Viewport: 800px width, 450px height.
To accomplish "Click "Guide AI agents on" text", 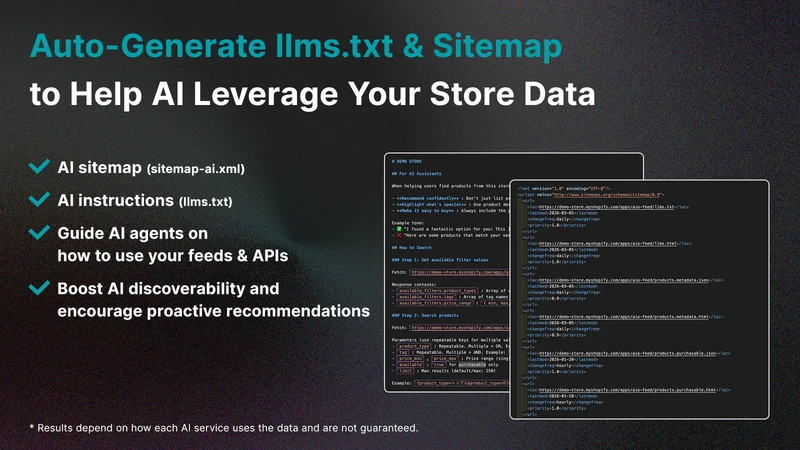I will 133,233.
